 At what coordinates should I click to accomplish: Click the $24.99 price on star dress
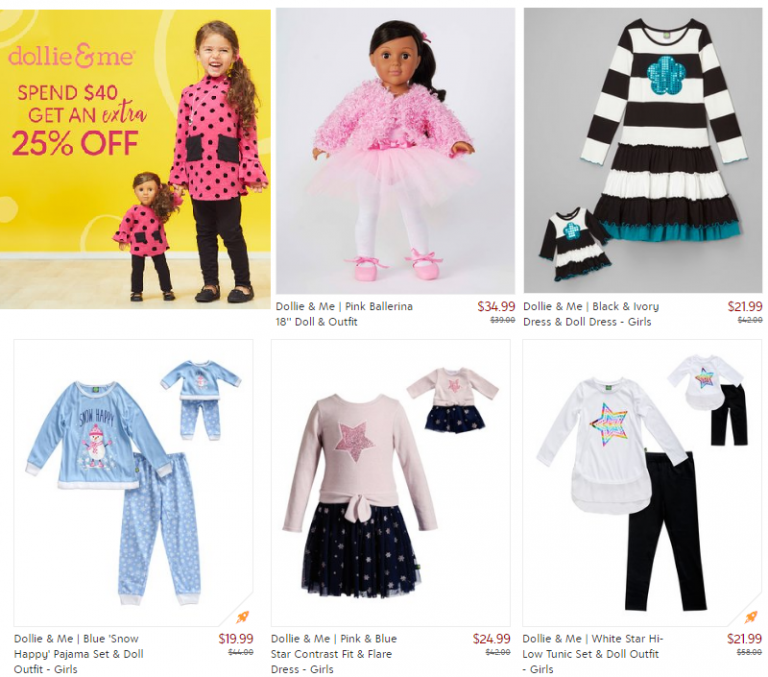pyautogui.click(x=491, y=639)
